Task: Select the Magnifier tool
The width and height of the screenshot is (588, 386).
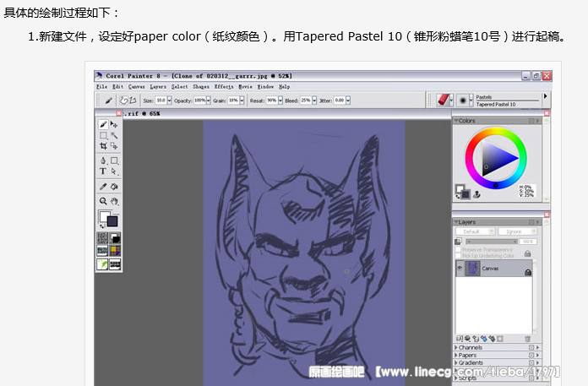Action: coord(104,201)
